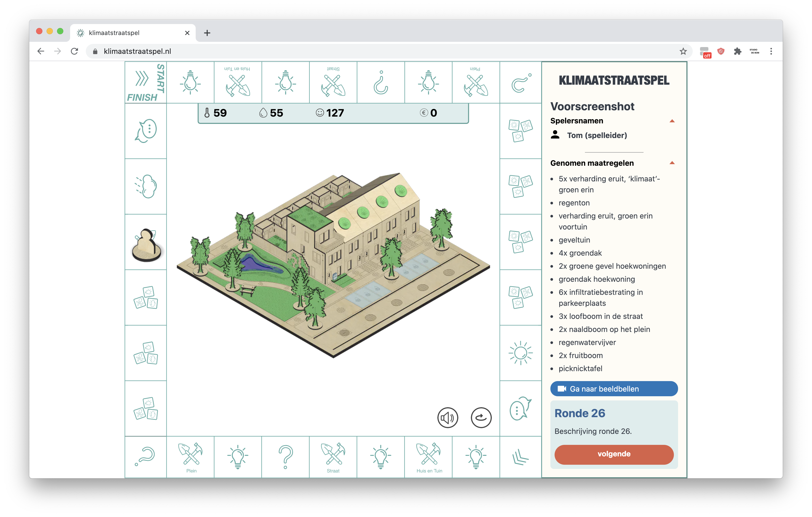Collapse the Genomen maatregelen list

point(672,163)
